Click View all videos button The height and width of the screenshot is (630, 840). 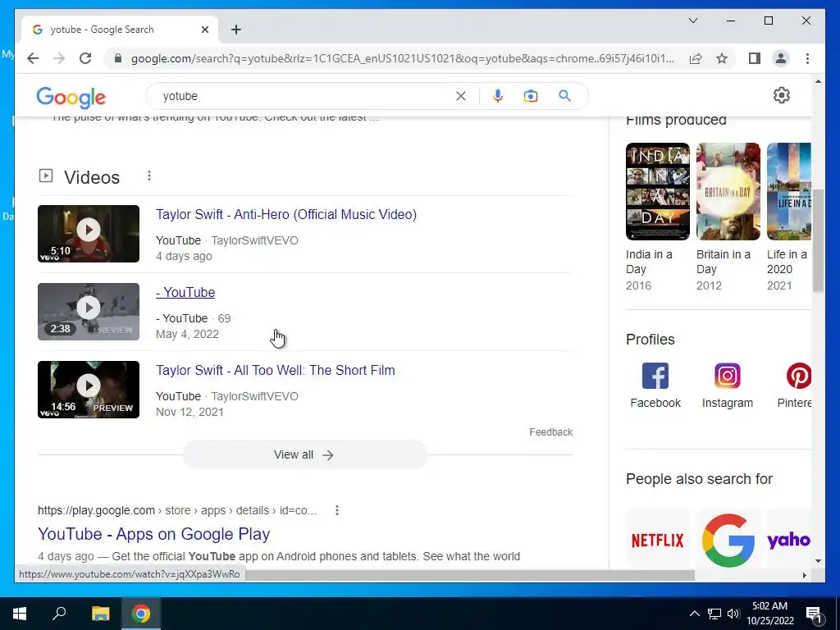304,454
